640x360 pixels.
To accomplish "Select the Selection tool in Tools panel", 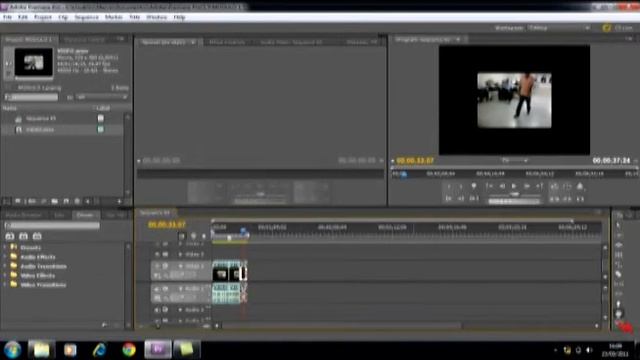I will click(x=618, y=225).
